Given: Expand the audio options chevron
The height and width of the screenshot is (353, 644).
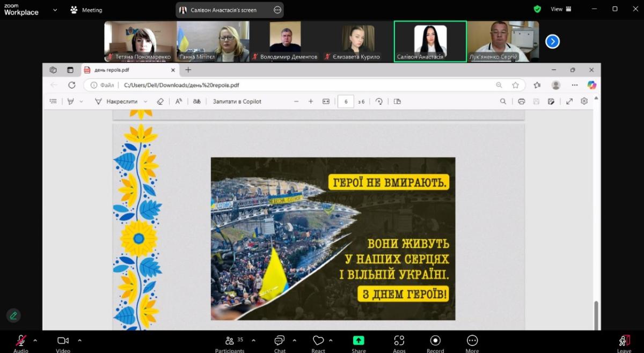Looking at the screenshot, I should (35, 340).
